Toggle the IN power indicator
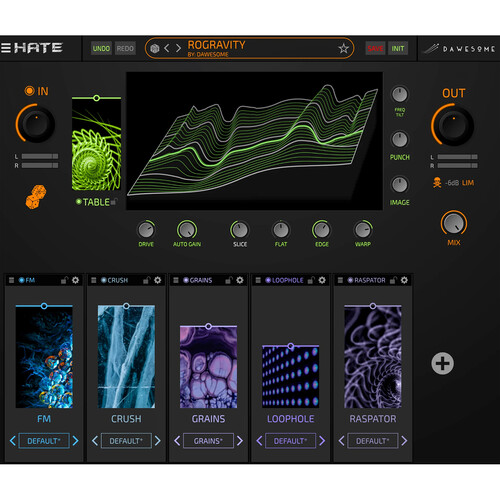Viewport: 500px width, 500px height. (x=29, y=91)
